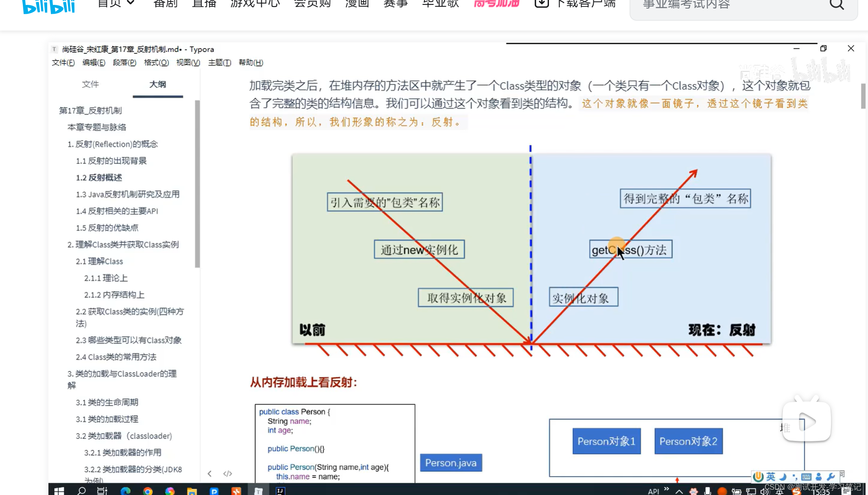
Task: Switch to the 文件 sidebar tab
Action: tap(90, 84)
